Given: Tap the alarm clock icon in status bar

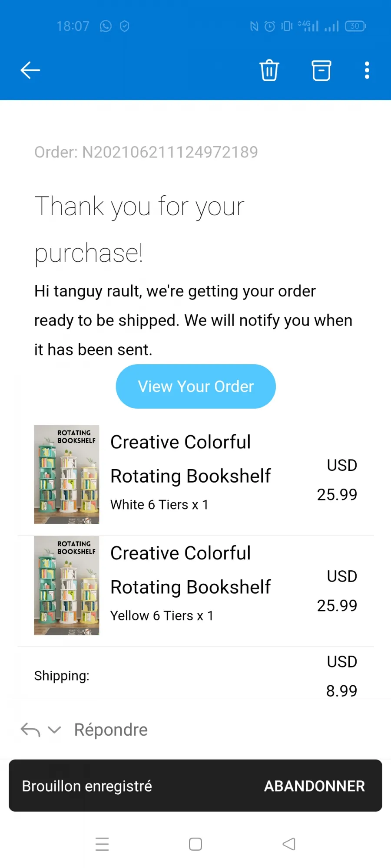Looking at the screenshot, I should coord(270,26).
